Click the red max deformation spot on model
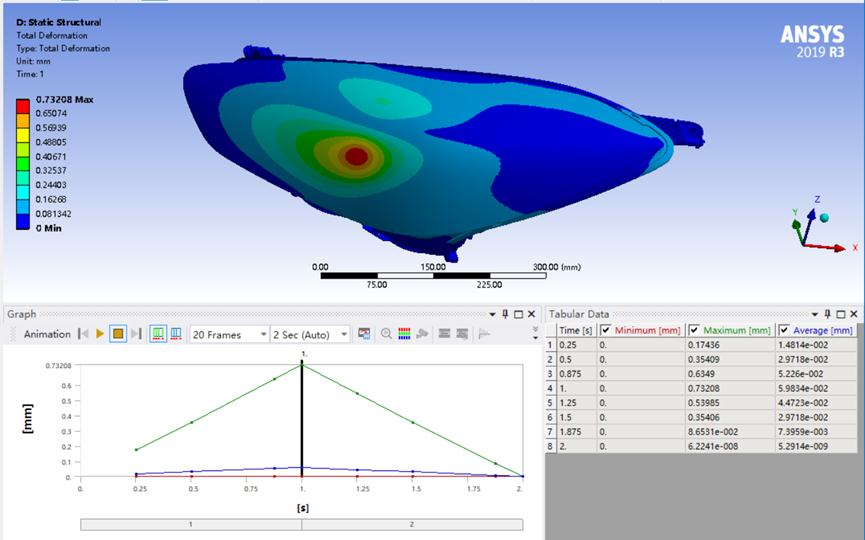The height and width of the screenshot is (540, 865). (356, 156)
